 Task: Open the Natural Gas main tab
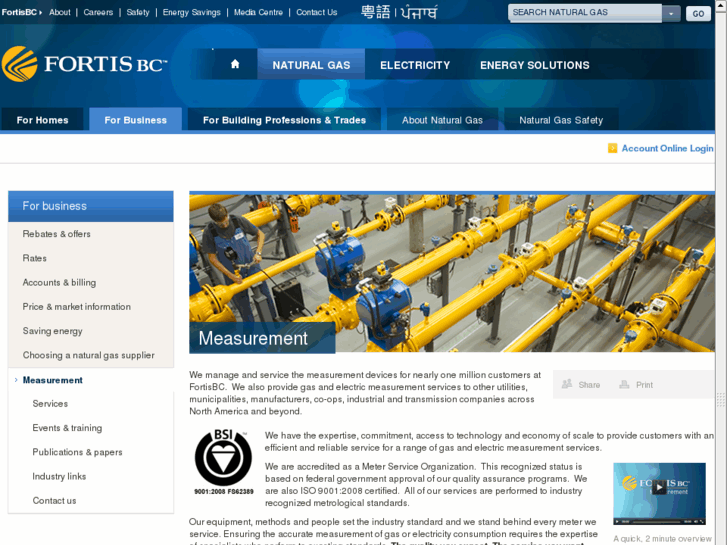coord(311,65)
